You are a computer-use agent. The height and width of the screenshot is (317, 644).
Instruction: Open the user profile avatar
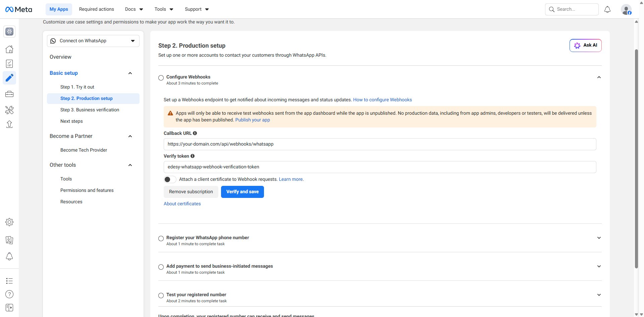click(626, 9)
